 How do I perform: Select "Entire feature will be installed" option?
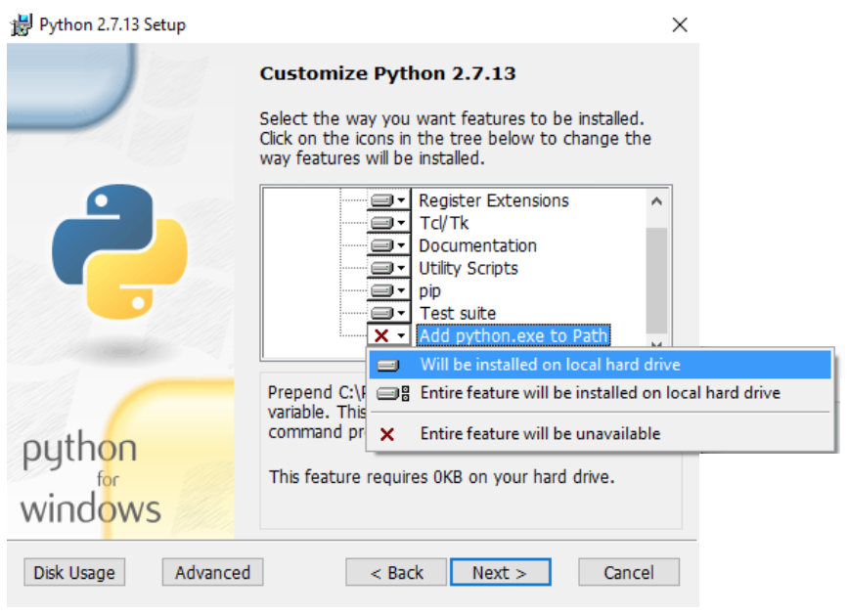(x=600, y=393)
